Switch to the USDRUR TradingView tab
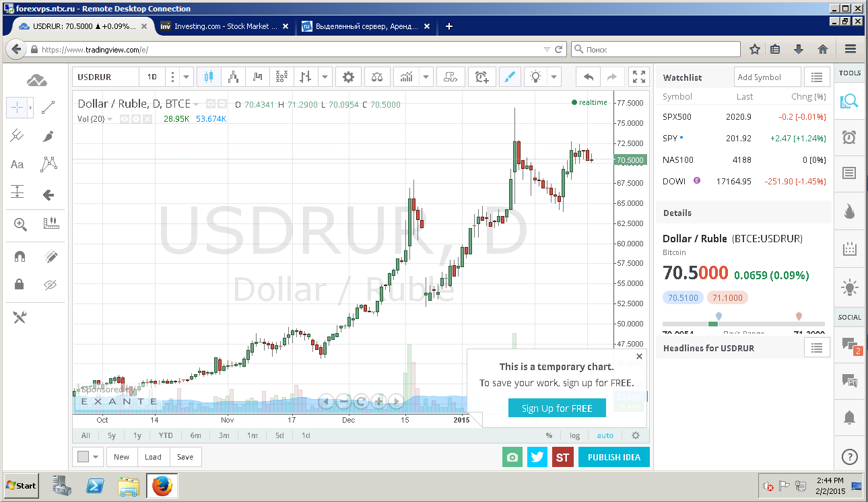 pos(83,26)
